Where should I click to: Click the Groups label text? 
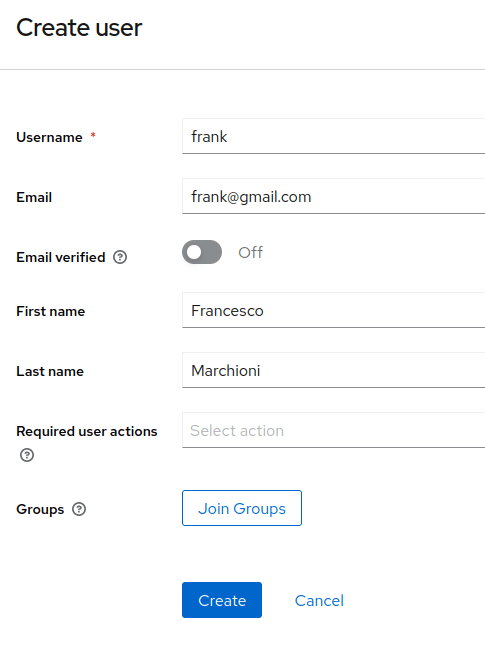(40, 509)
